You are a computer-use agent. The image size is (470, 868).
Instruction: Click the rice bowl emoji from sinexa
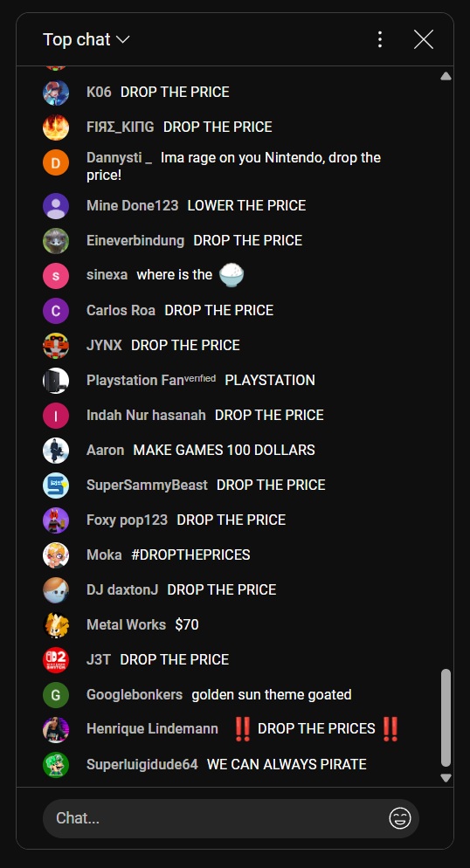pos(232,274)
